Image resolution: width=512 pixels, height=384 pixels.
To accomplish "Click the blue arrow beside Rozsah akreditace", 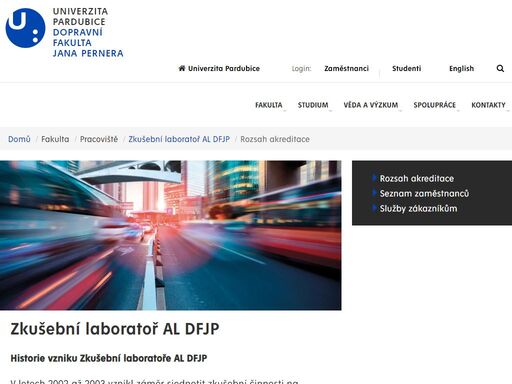I will tap(374, 178).
